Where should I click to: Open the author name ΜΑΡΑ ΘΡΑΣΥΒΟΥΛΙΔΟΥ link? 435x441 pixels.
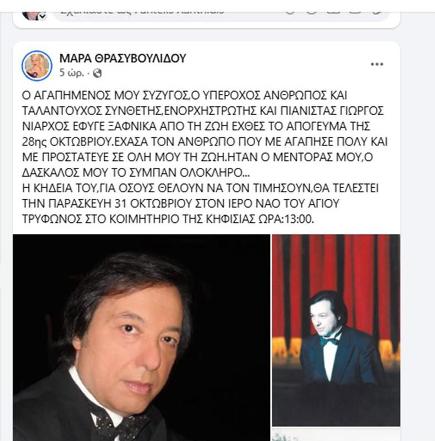pyautogui.click(x=122, y=58)
